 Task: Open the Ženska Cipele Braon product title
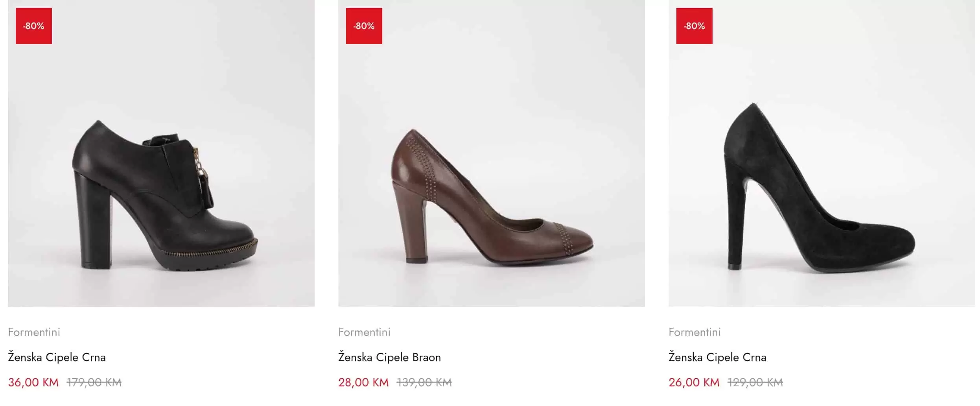389,358
